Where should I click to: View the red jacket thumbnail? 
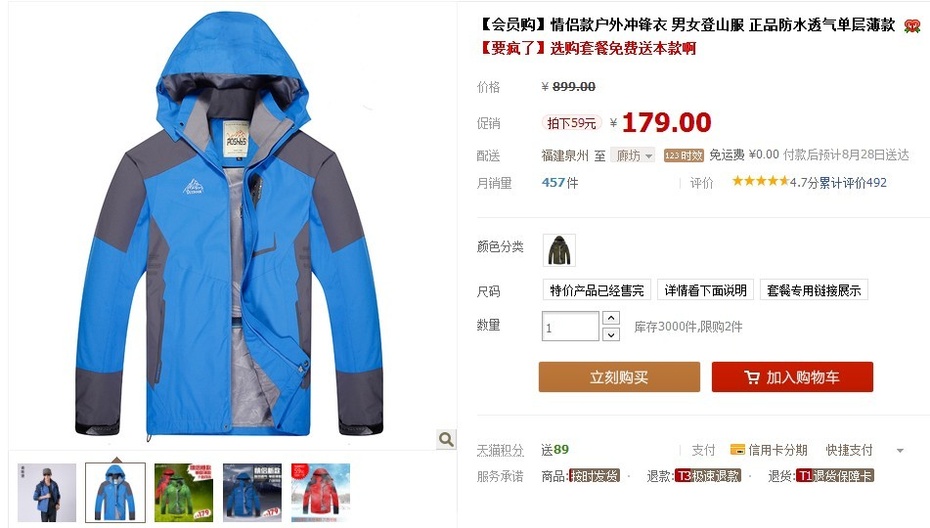320,492
